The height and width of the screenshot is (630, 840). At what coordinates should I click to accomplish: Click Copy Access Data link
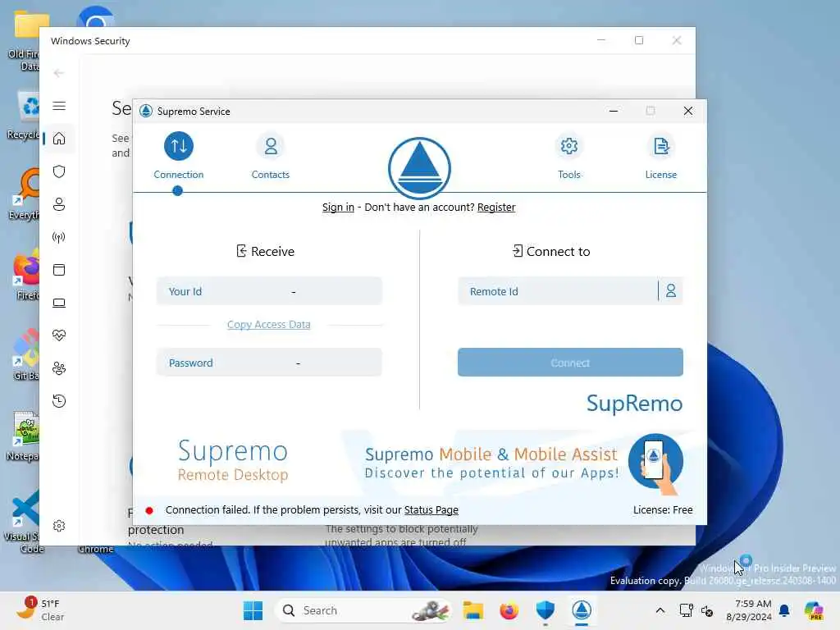pyautogui.click(x=269, y=324)
